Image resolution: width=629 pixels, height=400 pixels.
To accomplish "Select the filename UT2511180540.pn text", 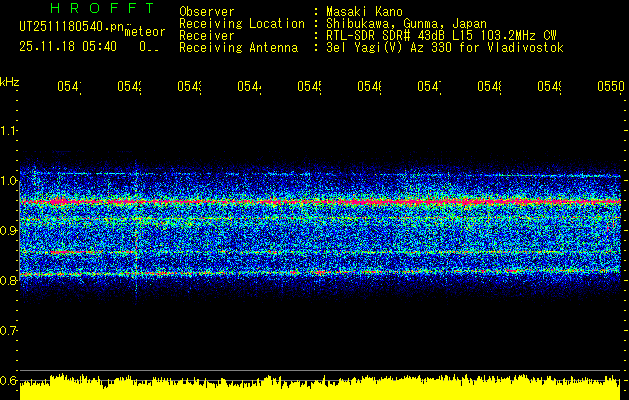I will point(72,27).
